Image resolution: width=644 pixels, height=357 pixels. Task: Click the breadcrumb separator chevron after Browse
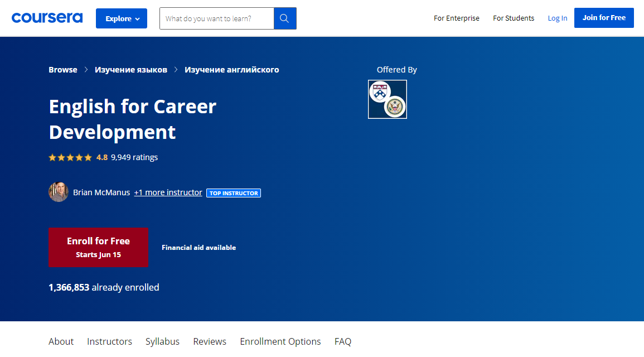pyautogui.click(x=86, y=70)
